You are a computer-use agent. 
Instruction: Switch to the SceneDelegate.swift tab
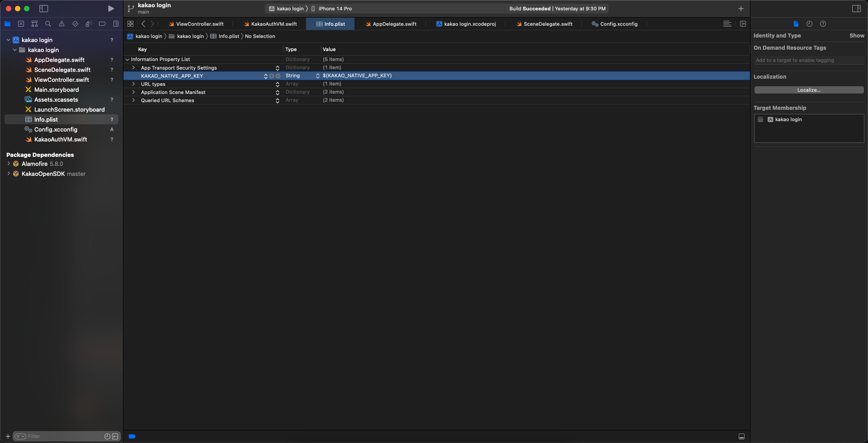click(544, 24)
